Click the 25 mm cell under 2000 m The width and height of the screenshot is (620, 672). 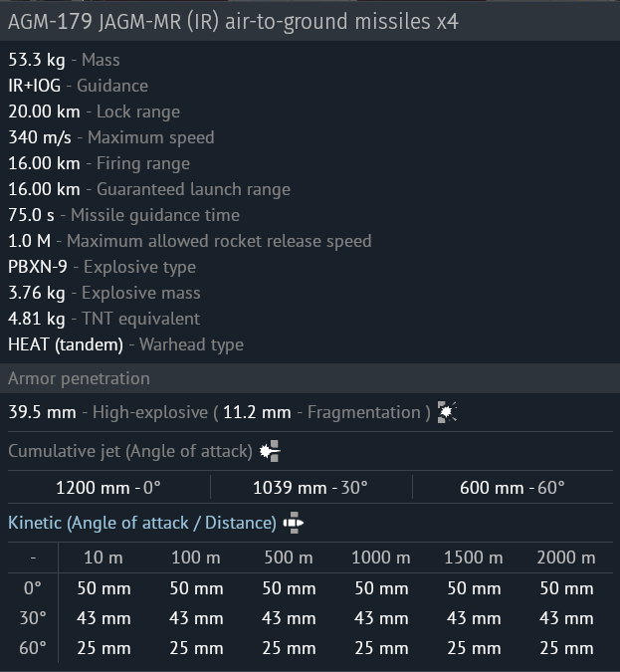(x=566, y=648)
